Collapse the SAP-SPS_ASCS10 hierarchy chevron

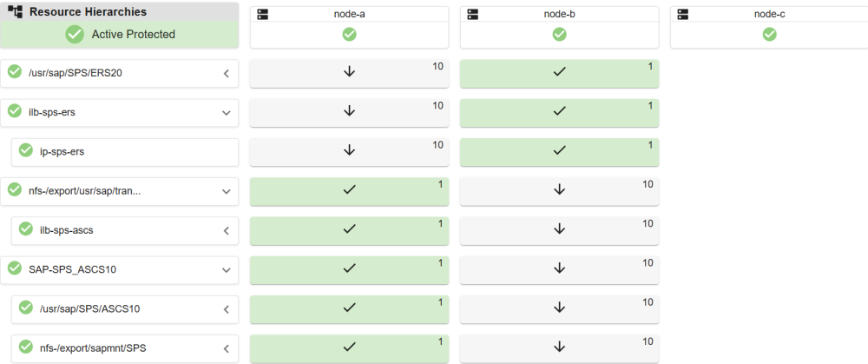click(x=226, y=269)
